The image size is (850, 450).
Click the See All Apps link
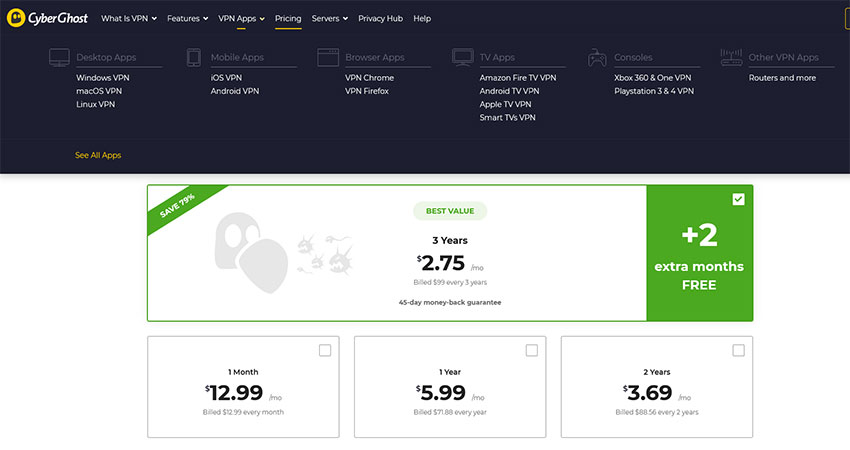[98, 155]
